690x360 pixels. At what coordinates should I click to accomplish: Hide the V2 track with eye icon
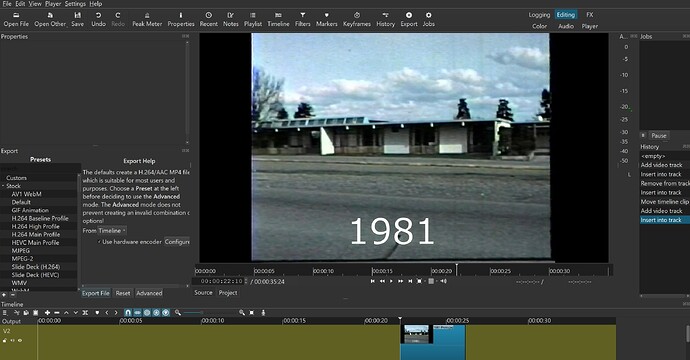[20, 341]
